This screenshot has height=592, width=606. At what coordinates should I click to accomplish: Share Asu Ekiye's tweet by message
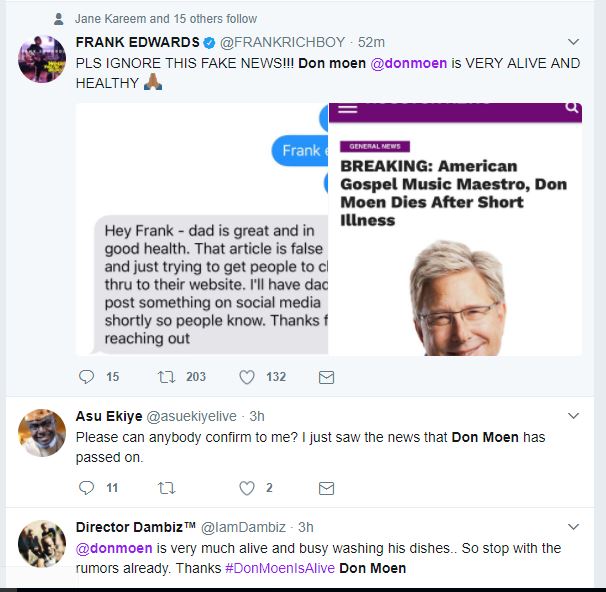coord(326,488)
